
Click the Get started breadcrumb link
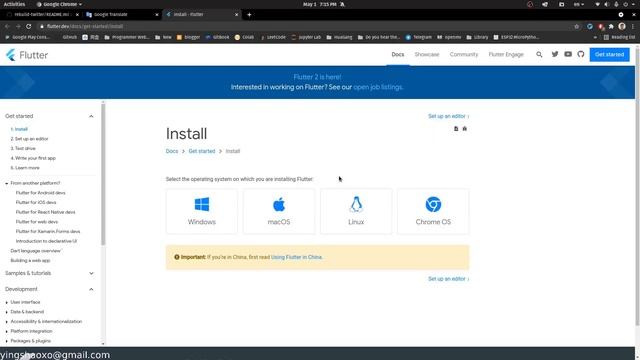pos(202,151)
